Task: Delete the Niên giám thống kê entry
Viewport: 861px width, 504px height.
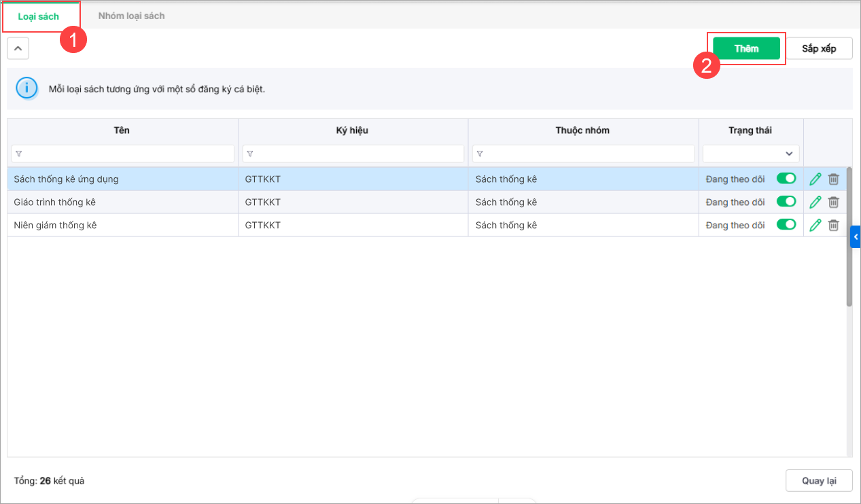Action: coord(833,225)
